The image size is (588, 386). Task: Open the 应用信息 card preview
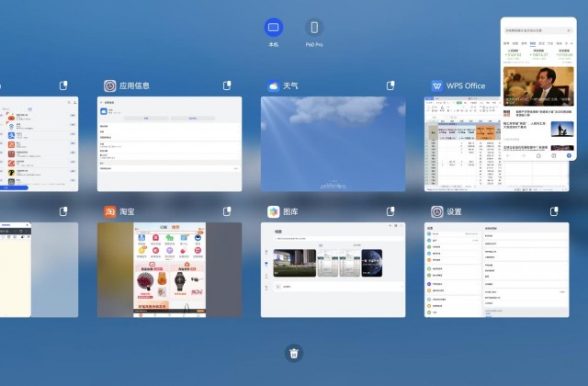[x=169, y=144]
